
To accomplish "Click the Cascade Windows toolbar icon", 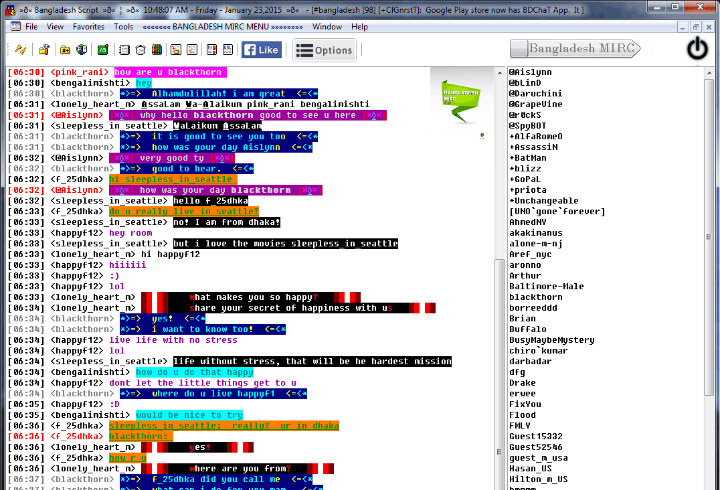I will click(228, 50).
